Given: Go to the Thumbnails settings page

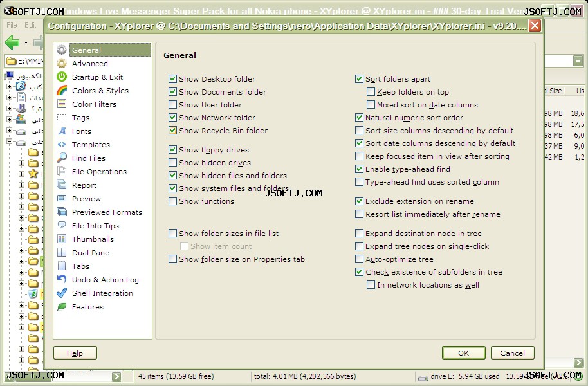Looking at the screenshot, I should (x=93, y=239).
